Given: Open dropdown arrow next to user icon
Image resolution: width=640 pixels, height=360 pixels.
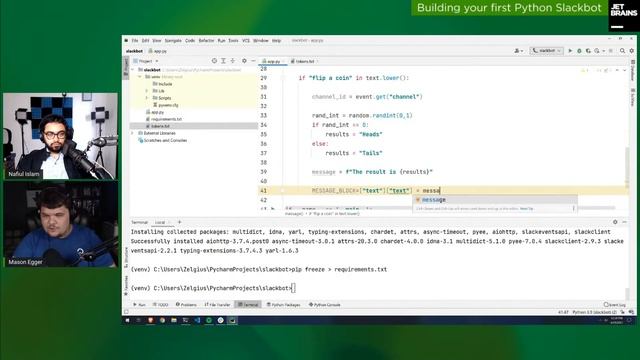Looking at the screenshot, I should pyautogui.click(x=522, y=51).
